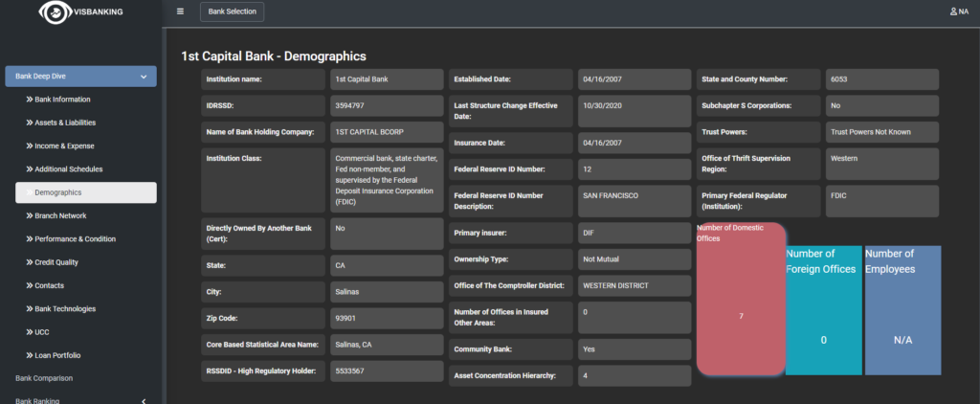
Task: Open the Bank Selection button
Action: click(x=232, y=11)
